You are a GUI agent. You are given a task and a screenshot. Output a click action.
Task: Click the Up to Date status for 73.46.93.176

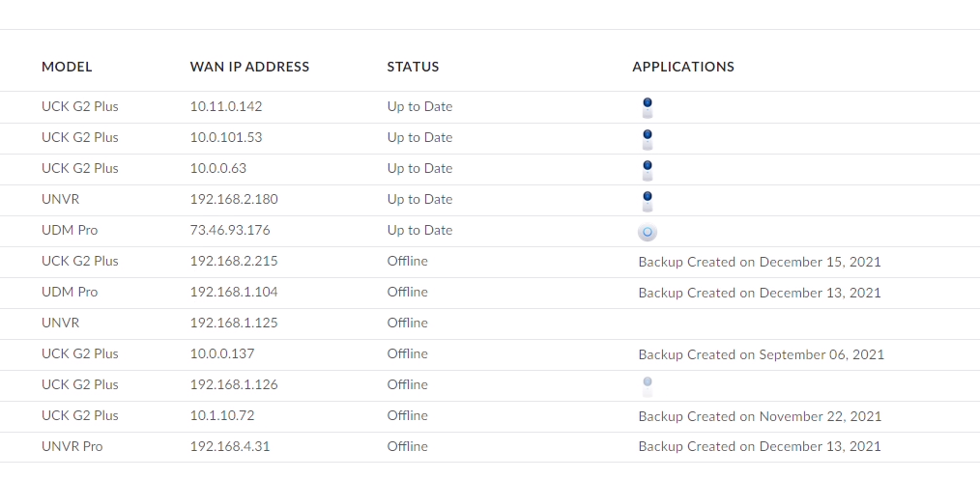[419, 230]
